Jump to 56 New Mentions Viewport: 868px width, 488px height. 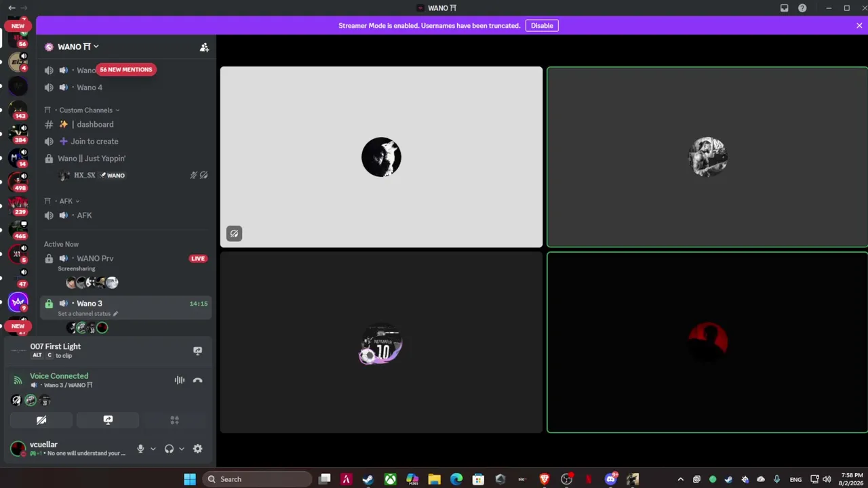pyautogui.click(x=126, y=69)
